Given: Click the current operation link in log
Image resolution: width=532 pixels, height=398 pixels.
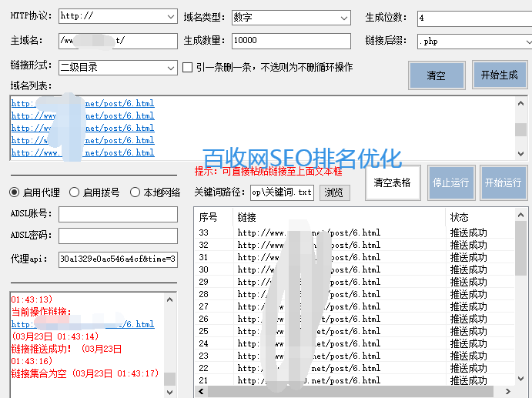Looking at the screenshot, I should 83,324.
